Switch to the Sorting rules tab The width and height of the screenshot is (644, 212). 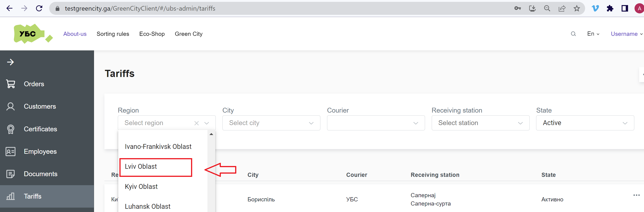113,34
